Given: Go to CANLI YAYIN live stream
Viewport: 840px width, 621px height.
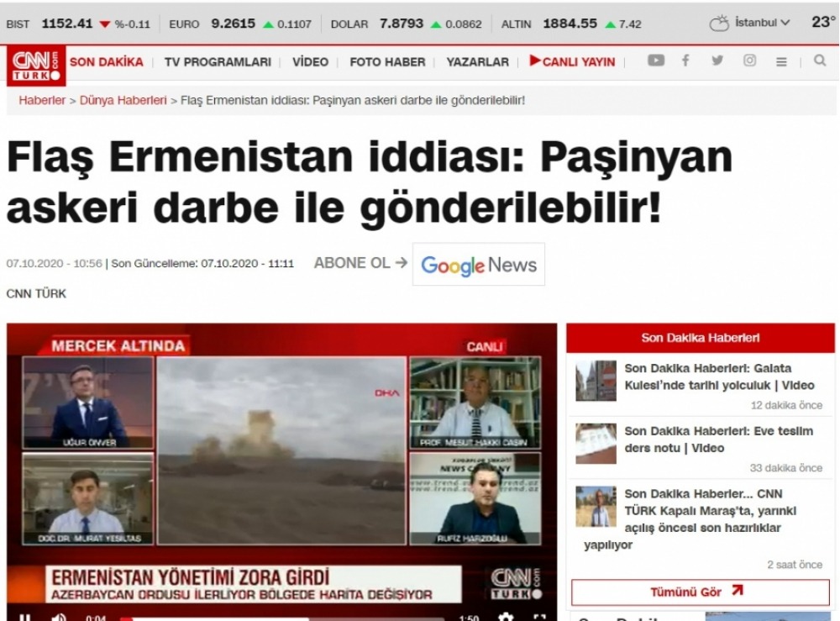Looking at the screenshot, I should pyautogui.click(x=572, y=61).
